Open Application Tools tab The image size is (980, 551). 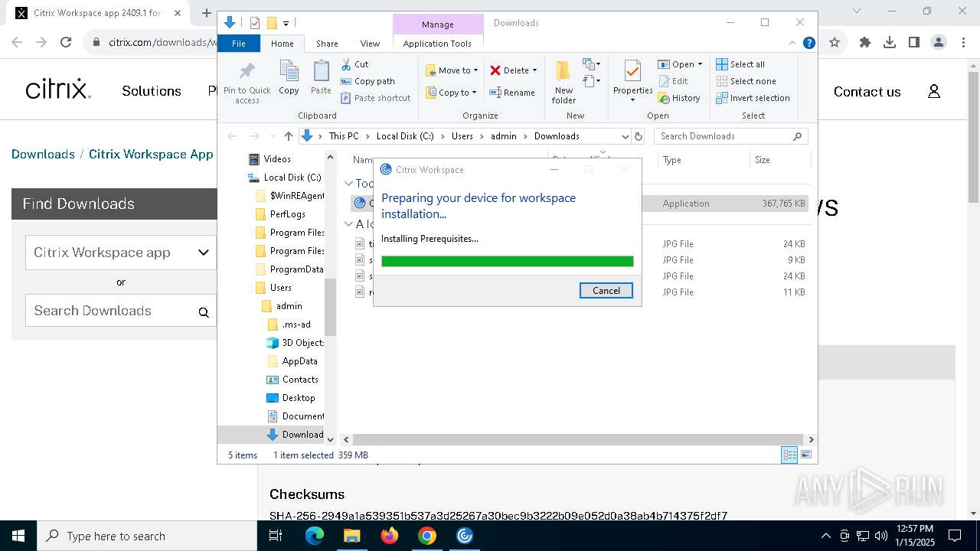point(437,44)
